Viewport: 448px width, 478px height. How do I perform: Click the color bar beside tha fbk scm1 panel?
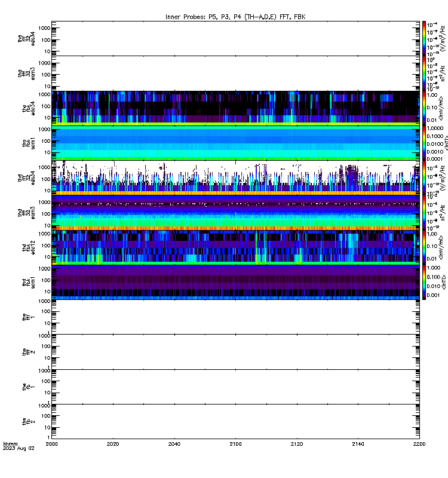pos(424,143)
